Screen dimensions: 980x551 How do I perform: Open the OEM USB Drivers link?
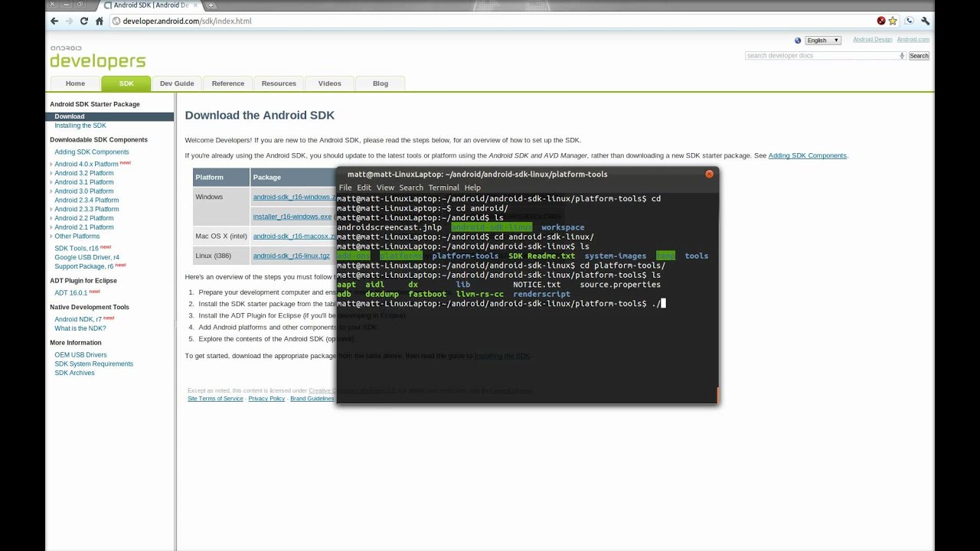coord(80,355)
